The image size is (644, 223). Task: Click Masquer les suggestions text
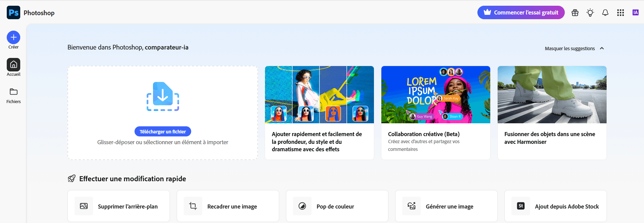point(569,49)
